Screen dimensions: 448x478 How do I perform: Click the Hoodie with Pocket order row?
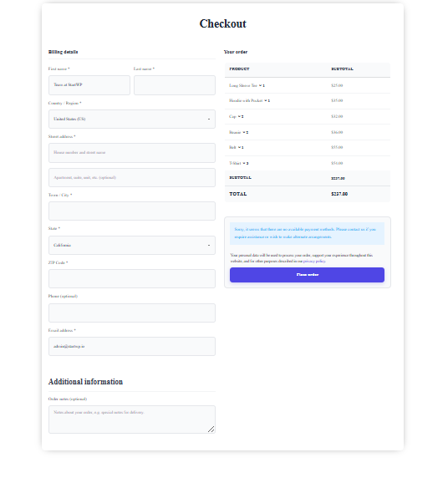pos(308,101)
